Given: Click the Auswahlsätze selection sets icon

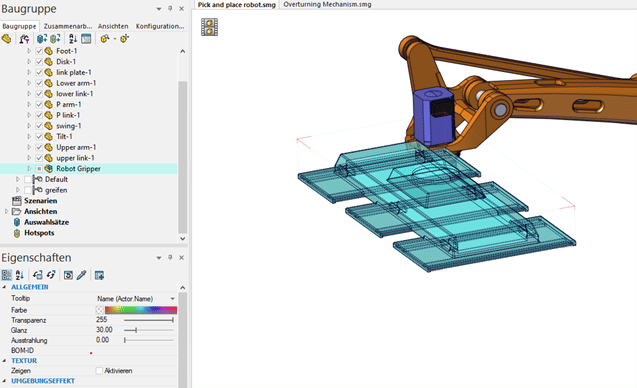Looking at the screenshot, I should pyautogui.click(x=17, y=222).
